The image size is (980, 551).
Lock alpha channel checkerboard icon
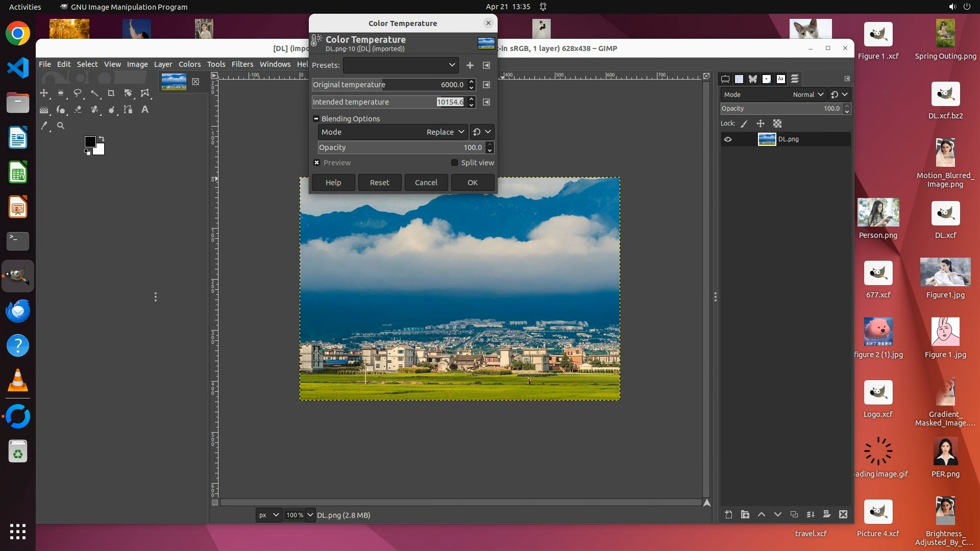click(x=777, y=123)
